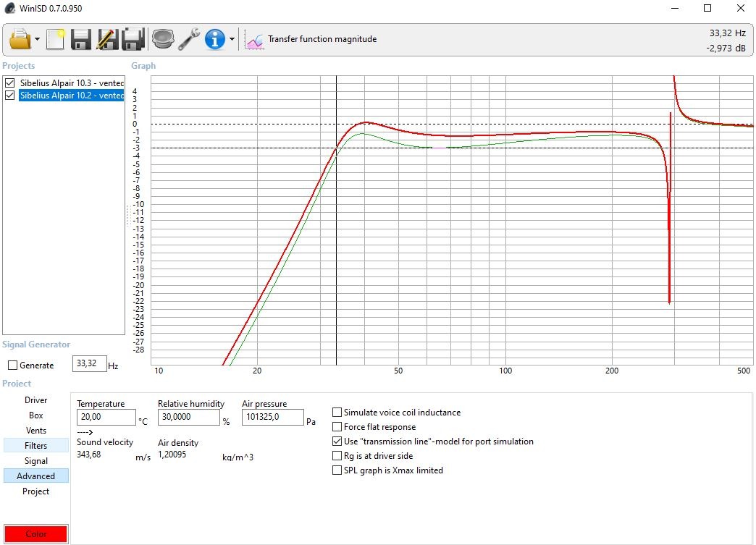Image resolution: width=756 pixels, height=545 pixels.
Task: Click the -2,973 dB cursor readout
Action: pyautogui.click(x=726, y=48)
